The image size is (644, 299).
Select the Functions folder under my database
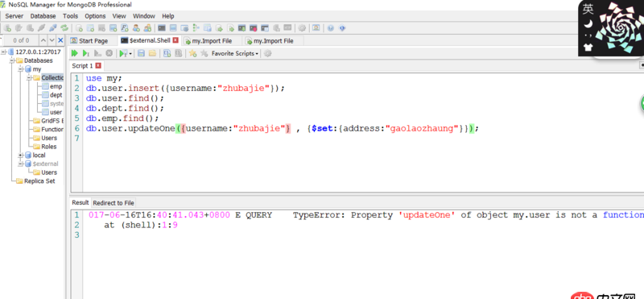pos(52,129)
